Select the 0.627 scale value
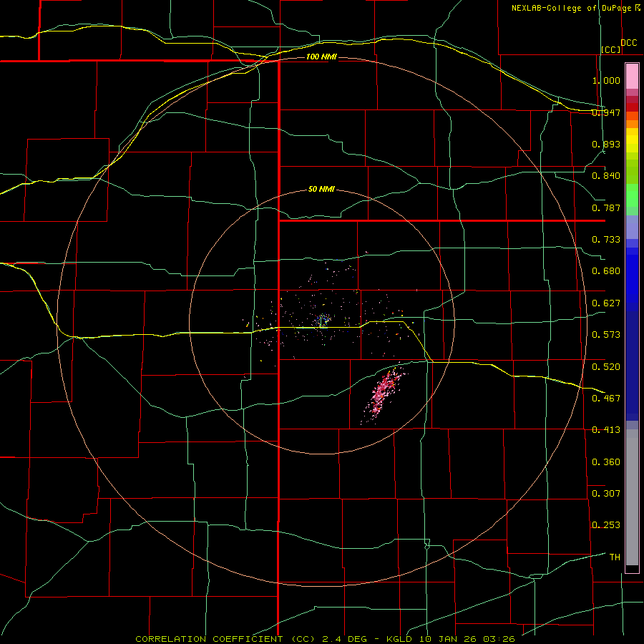 [606, 303]
